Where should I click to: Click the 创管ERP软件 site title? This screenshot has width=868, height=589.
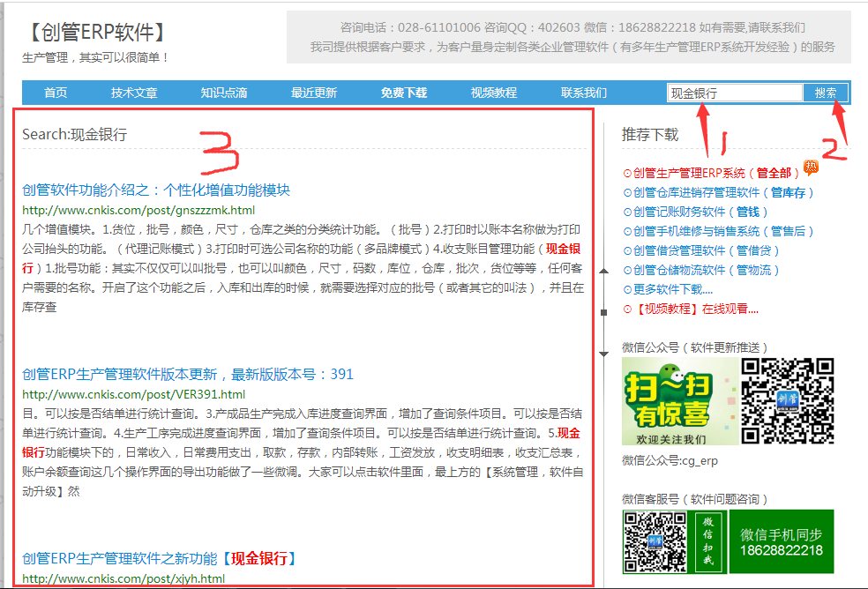[x=95, y=34]
